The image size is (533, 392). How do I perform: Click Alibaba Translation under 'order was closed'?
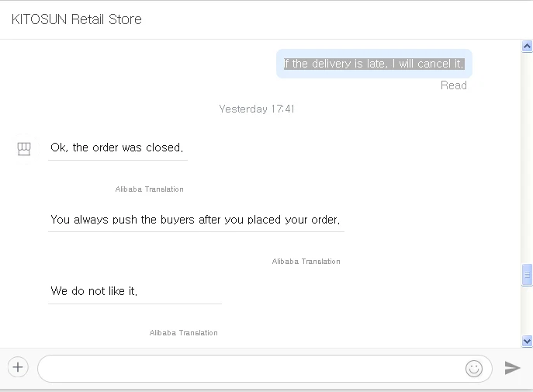click(150, 189)
